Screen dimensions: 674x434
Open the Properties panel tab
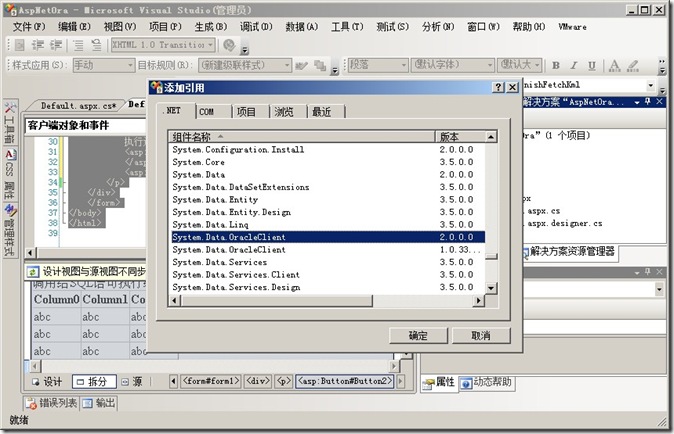(439, 382)
